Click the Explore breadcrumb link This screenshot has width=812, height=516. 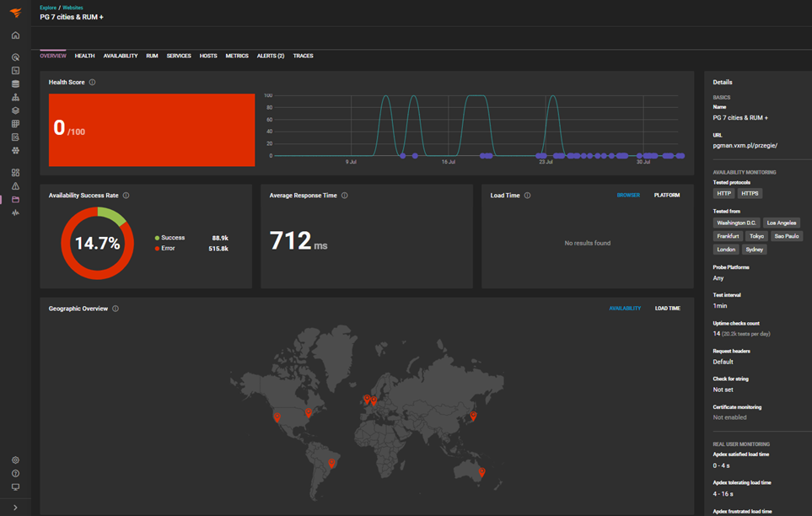pos(48,8)
